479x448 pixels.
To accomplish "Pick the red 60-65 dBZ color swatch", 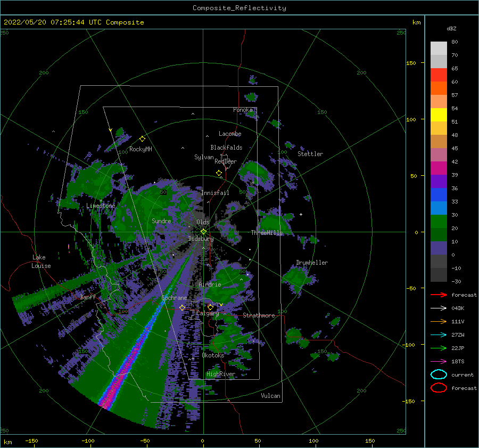I will (439, 75).
